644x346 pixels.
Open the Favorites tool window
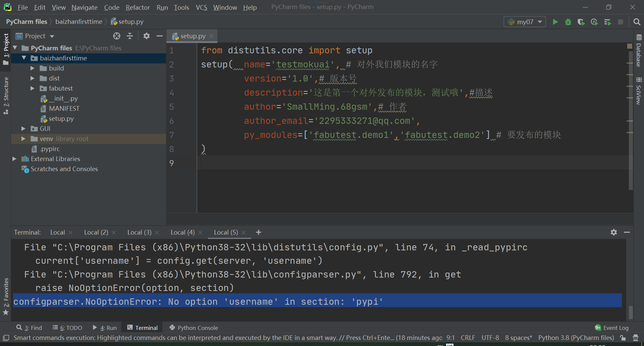6,297
